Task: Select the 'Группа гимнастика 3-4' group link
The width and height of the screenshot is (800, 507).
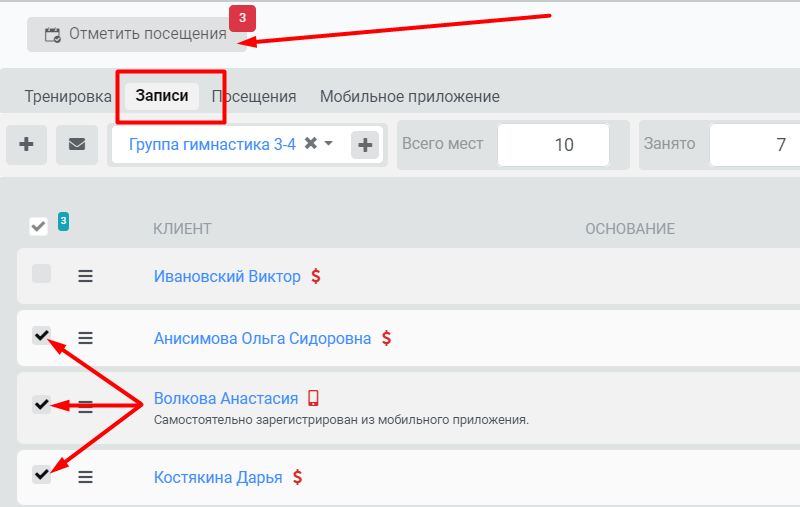Action: (212, 144)
